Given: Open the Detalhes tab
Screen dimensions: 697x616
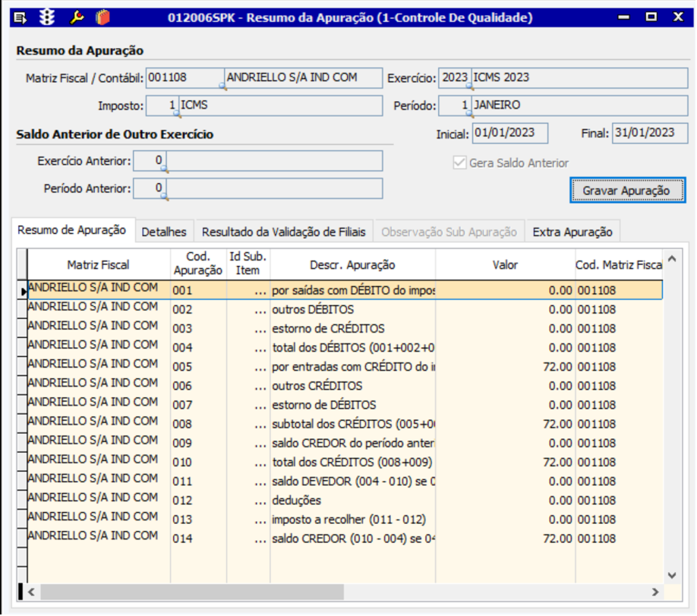Looking at the screenshot, I should pos(164,232).
